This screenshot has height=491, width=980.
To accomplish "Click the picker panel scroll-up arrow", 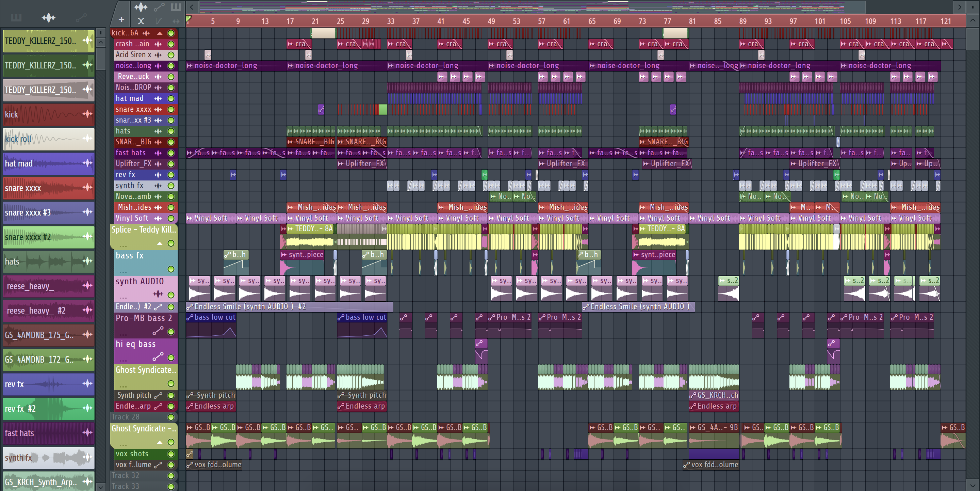I will pos(100,42).
